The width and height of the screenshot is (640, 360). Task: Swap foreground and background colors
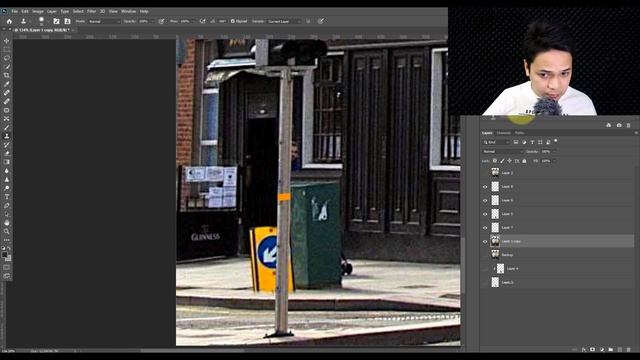coord(9,248)
